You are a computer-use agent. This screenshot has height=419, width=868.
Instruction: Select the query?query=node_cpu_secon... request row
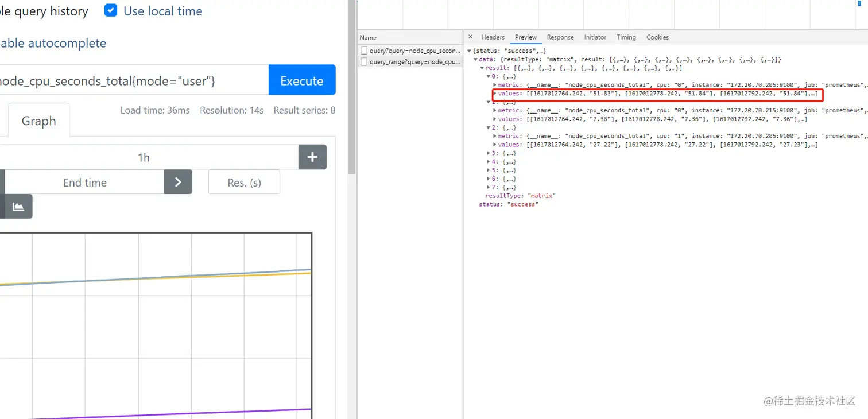tap(410, 51)
